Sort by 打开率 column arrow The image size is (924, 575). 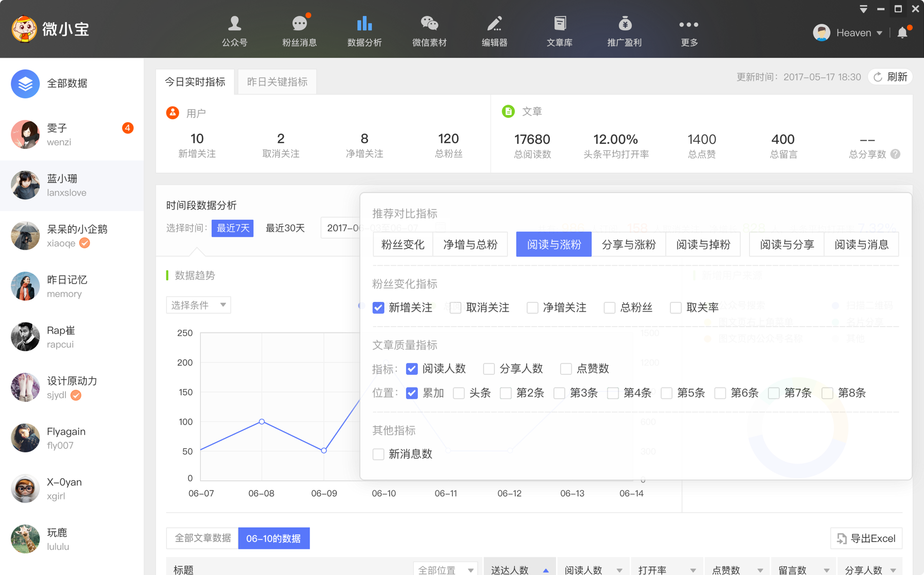pyautogui.click(x=693, y=570)
